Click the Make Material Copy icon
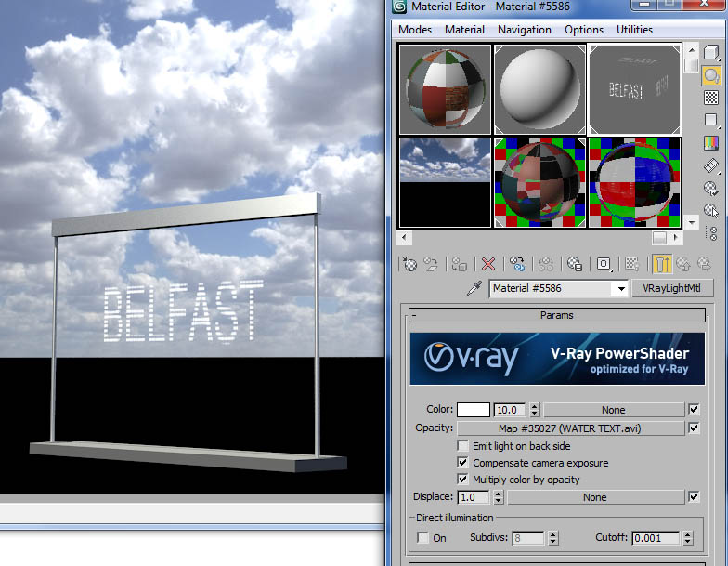Screen dimensions: 728x566 pos(516,264)
